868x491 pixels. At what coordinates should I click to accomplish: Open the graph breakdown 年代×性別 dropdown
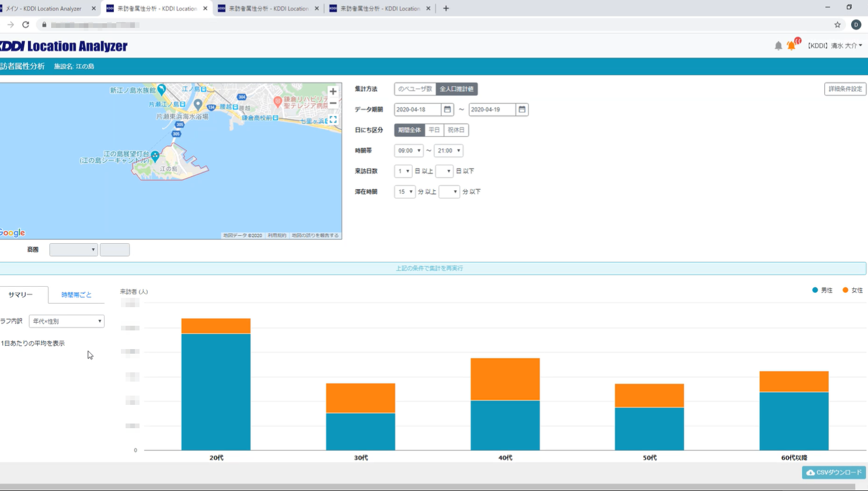point(66,321)
